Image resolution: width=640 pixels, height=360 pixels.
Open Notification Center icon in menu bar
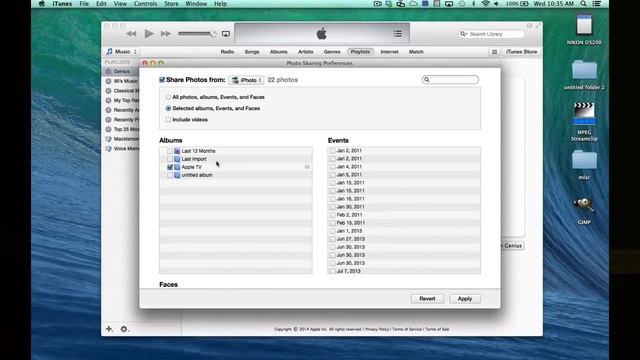tap(596, 4)
